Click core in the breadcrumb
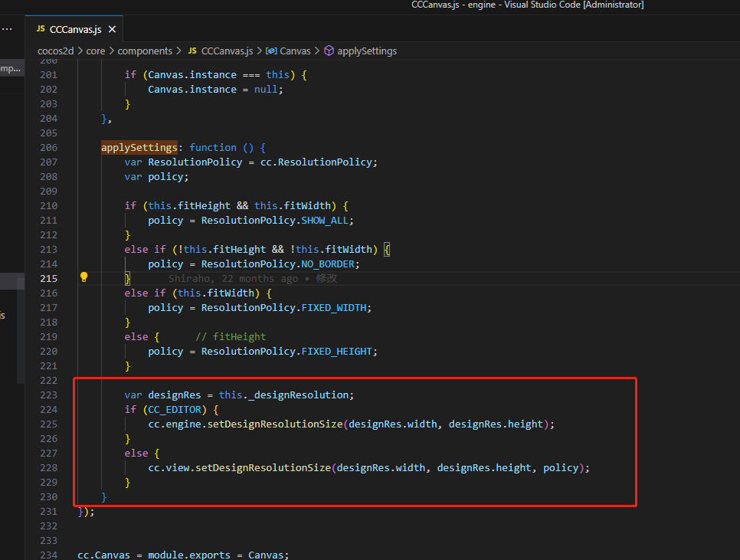Image resolution: width=740 pixels, height=560 pixels. point(95,51)
